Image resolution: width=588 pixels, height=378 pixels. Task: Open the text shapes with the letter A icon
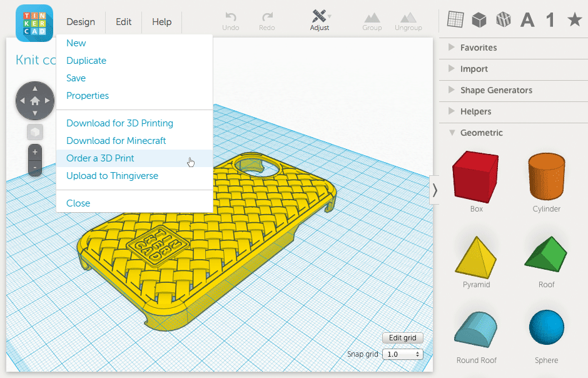pos(527,19)
